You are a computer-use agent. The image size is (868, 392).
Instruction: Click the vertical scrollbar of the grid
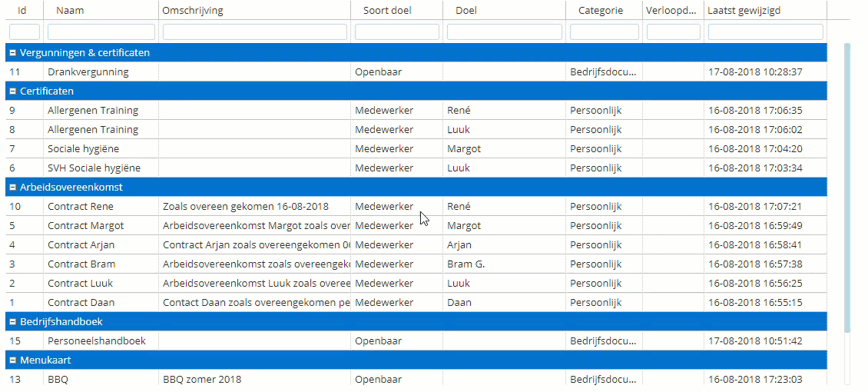pyautogui.click(x=847, y=188)
